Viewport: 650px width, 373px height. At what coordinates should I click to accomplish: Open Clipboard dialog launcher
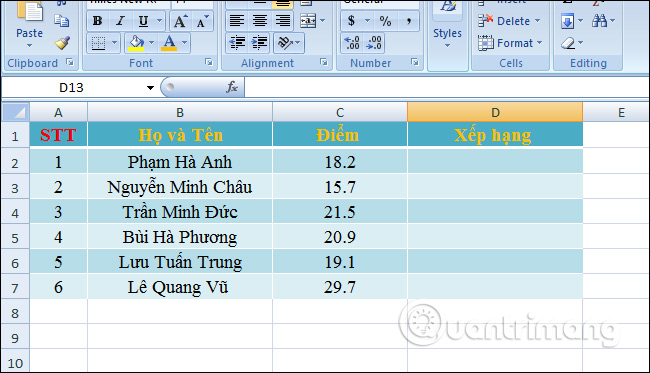coord(70,62)
